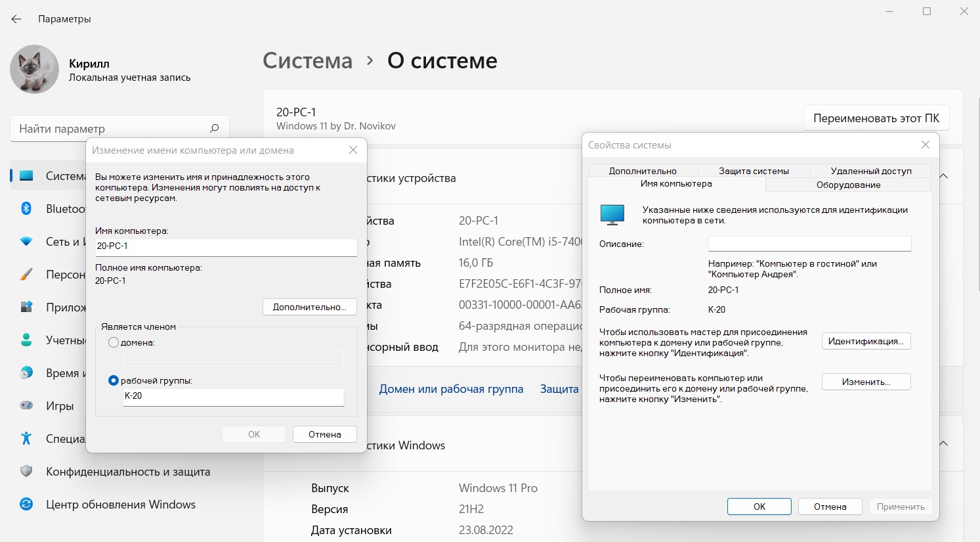Viewport: 980px width, 542px height.
Task: Maximize the Параметры window
Action: (927, 11)
